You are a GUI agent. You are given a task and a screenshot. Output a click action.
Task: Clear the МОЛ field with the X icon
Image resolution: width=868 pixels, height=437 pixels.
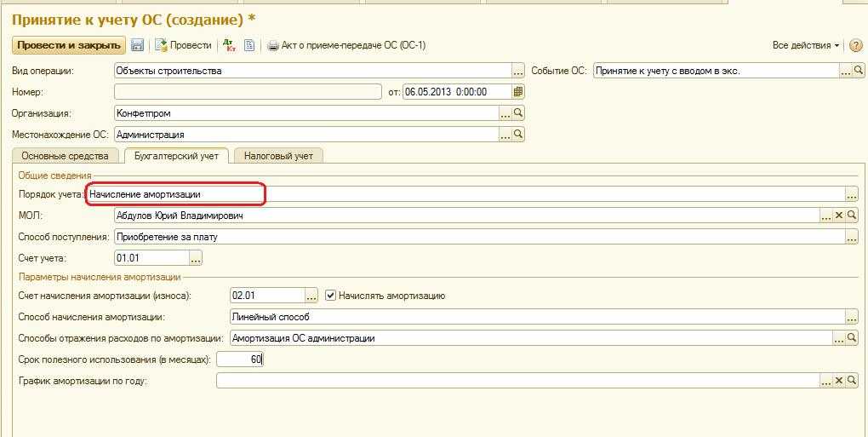point(838,216)
